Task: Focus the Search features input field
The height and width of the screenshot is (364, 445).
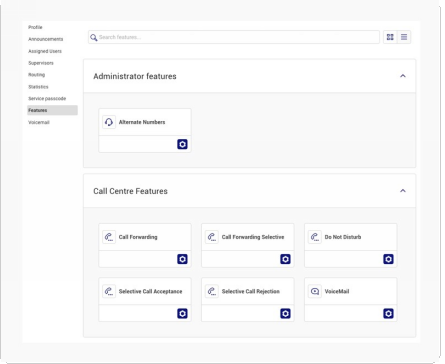Action: pos(234,37)
